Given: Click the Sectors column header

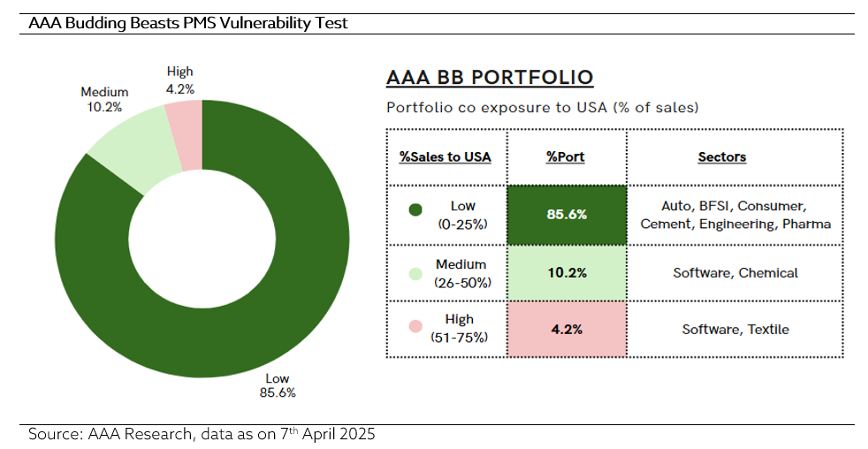Looking at the screenshot, I should click(x=721, y=157).
